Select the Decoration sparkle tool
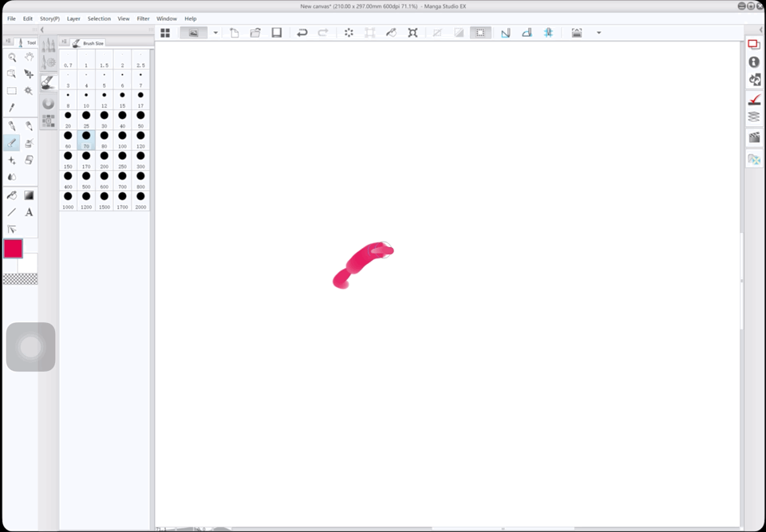766x532 pixels. click(x=12, y=160)
